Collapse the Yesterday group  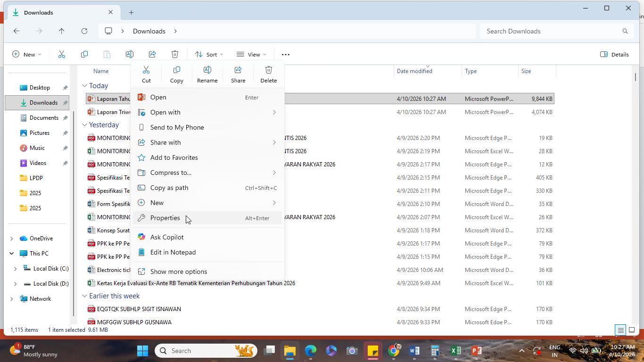[84, 125]
